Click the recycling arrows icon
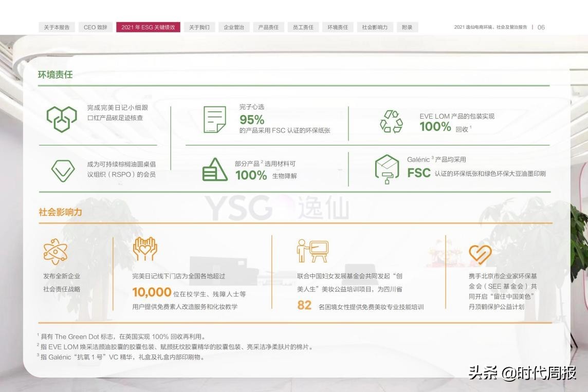 coord(391,121)
